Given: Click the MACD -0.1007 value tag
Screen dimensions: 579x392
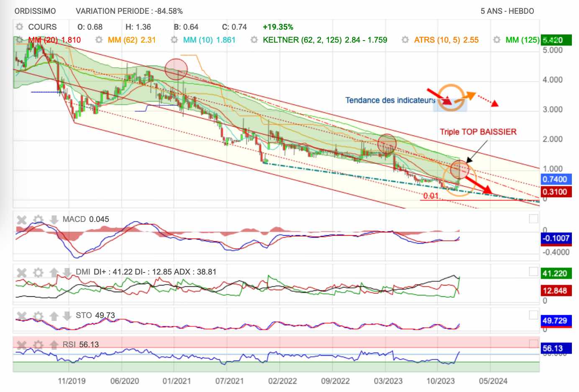Looking at the screenshot, I should click(x=556, y=238).
